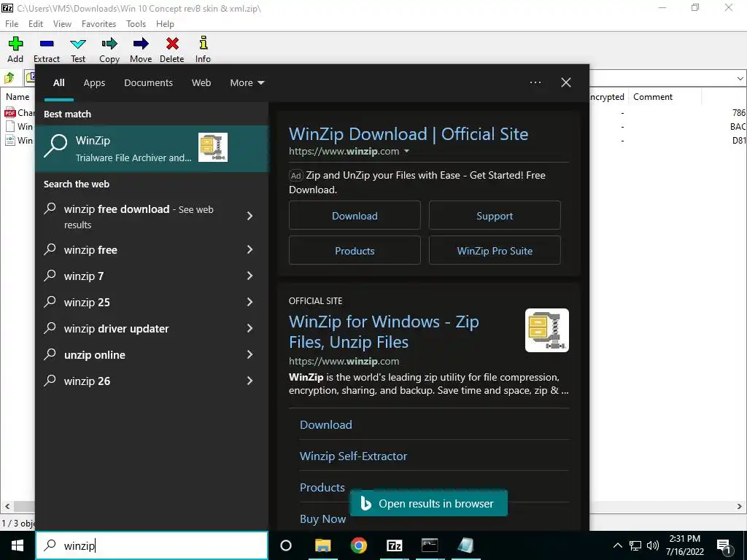Open the Tools menu in 7-Zip
The height and width of the screenshot is (560, 747).
(136, 24)
